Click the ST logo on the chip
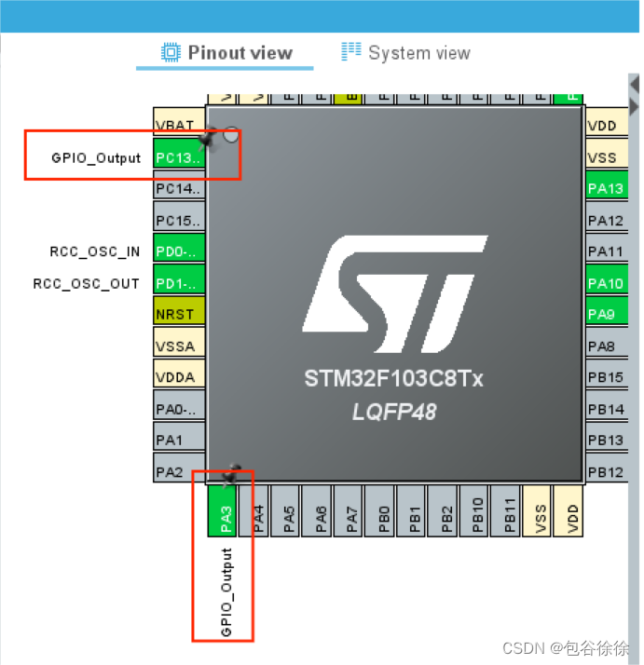The image size is (644, 665). pyautogui.click(x=395, y=293)
